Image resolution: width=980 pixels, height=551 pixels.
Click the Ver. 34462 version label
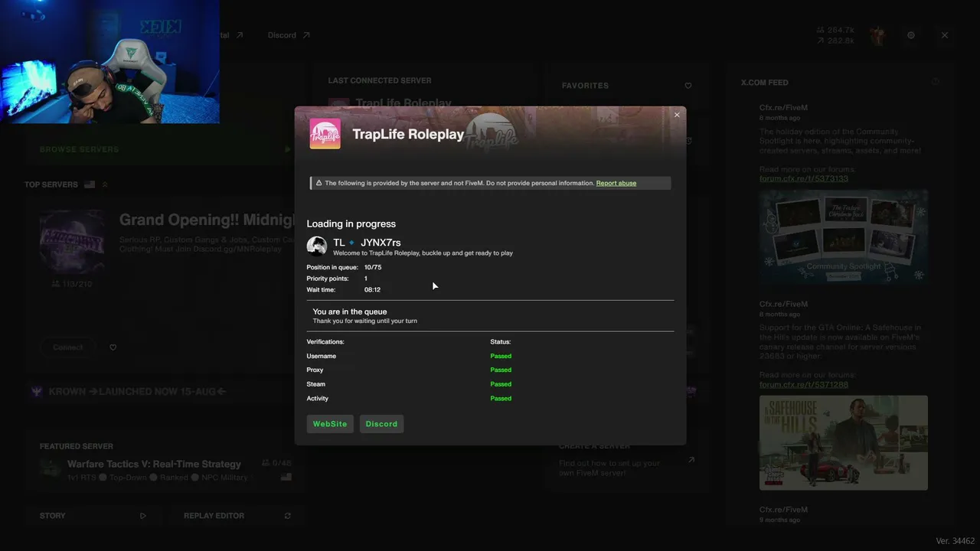pyautogui.click(x=955, y=541)
